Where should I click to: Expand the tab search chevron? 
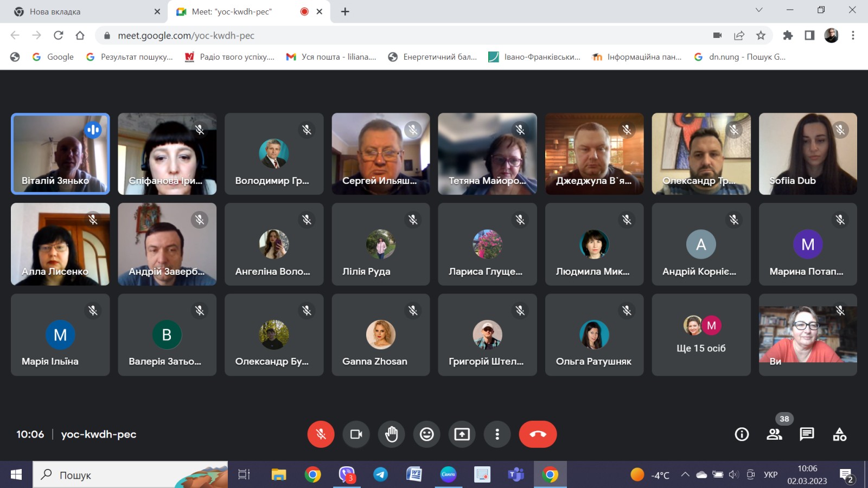coord(759,10)
